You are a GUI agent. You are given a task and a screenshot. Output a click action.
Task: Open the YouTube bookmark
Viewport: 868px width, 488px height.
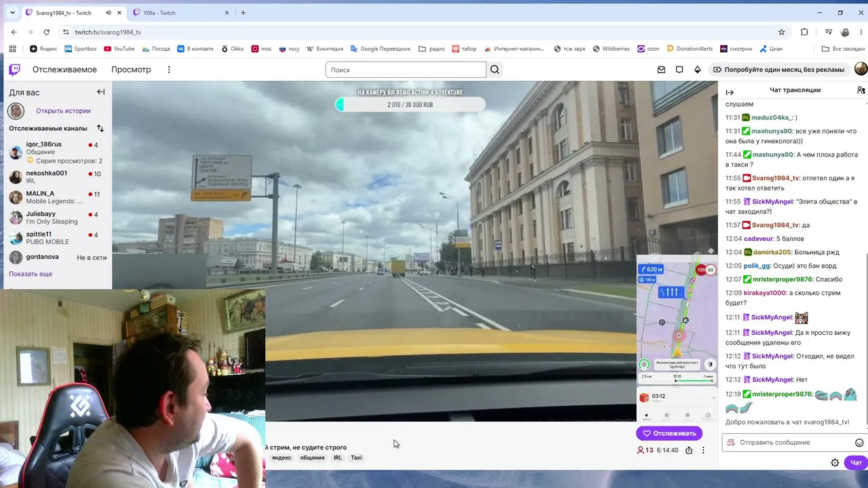coord(119,49)
